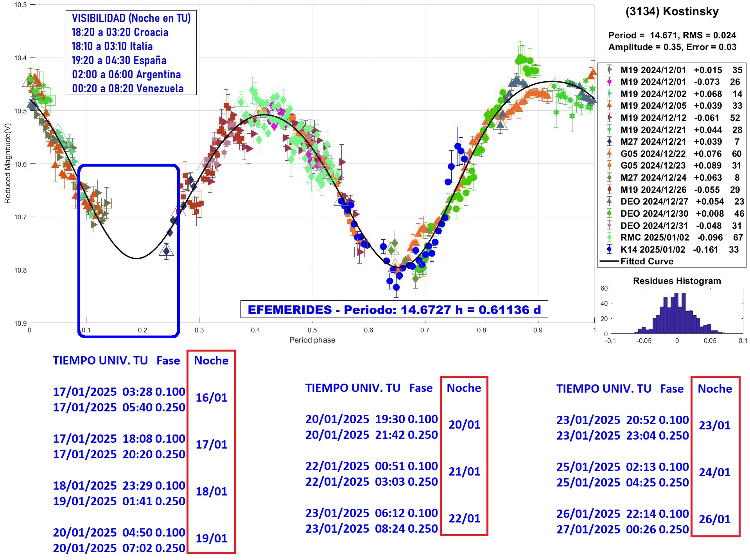
Task: Click the Fitted Curve legend line
Action: [x=609, y=261]
